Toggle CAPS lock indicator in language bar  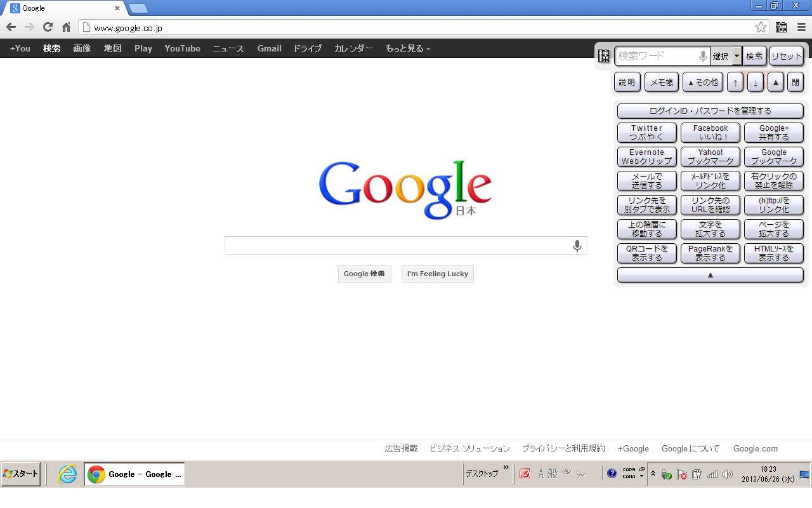[629, 470]
